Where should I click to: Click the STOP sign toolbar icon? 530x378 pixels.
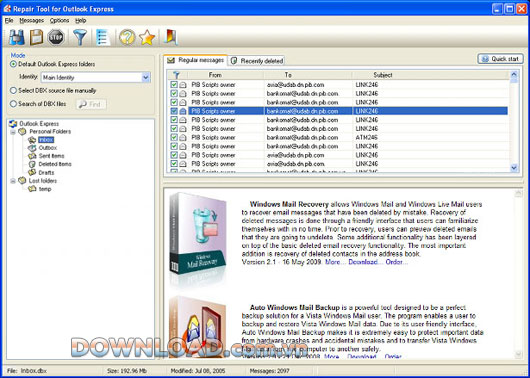tap(56, 37)
